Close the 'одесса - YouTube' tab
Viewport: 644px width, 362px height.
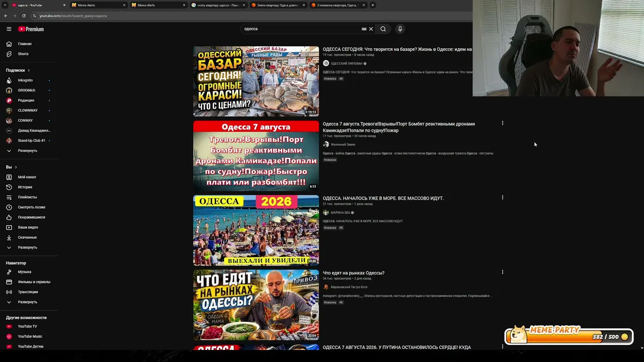tap(64, 5)
